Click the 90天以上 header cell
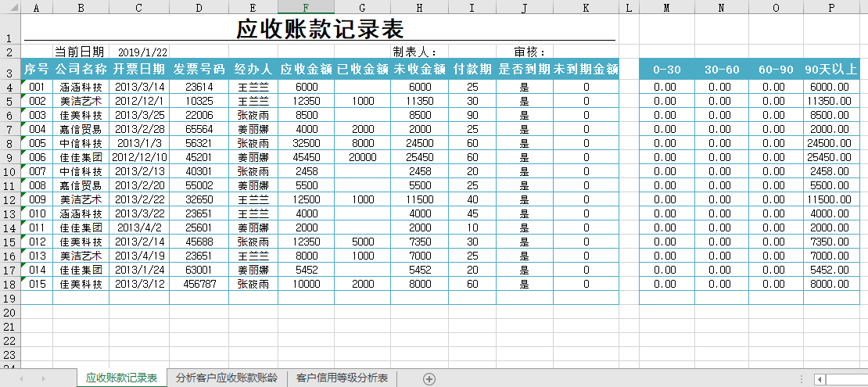The image size is (868, 387). 830,69
